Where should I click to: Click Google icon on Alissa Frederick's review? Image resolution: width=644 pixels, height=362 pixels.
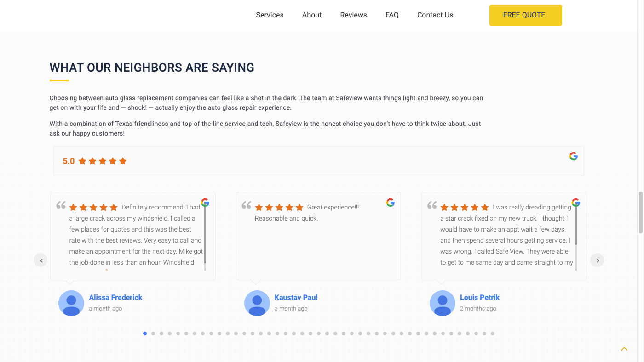(205, 203)
